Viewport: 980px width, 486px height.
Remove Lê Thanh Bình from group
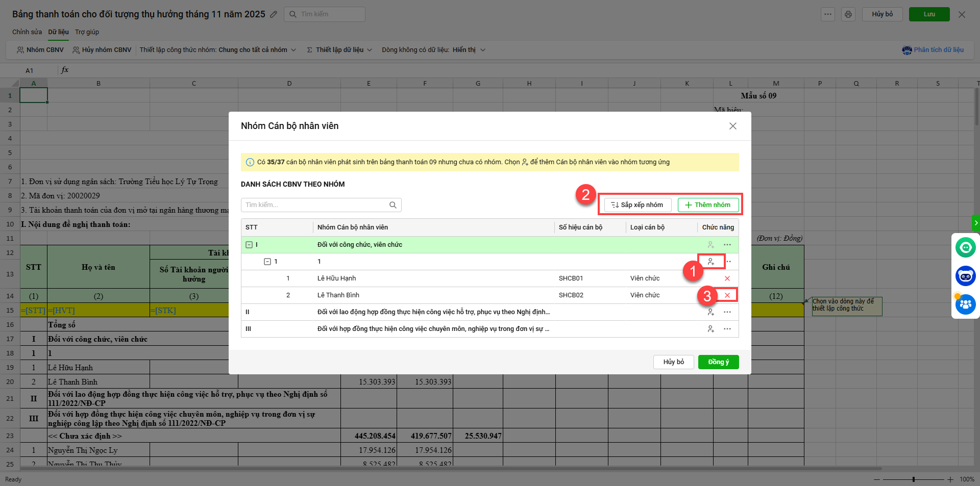[727, 295]
